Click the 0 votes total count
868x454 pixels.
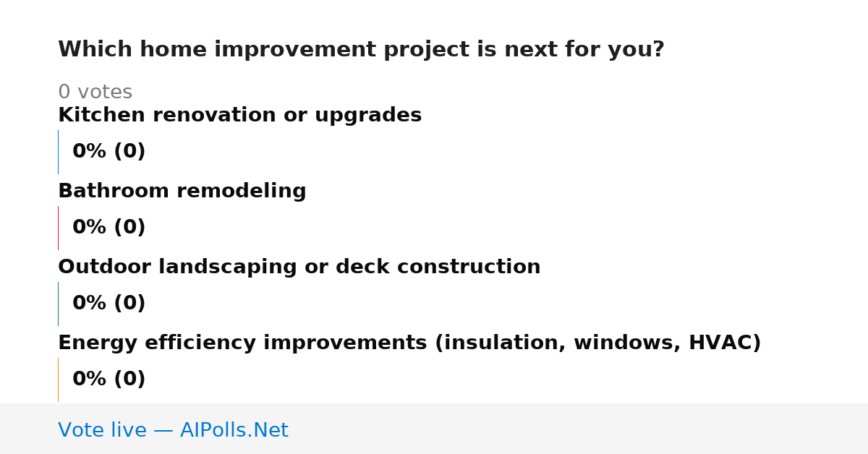tap(95, 93)
